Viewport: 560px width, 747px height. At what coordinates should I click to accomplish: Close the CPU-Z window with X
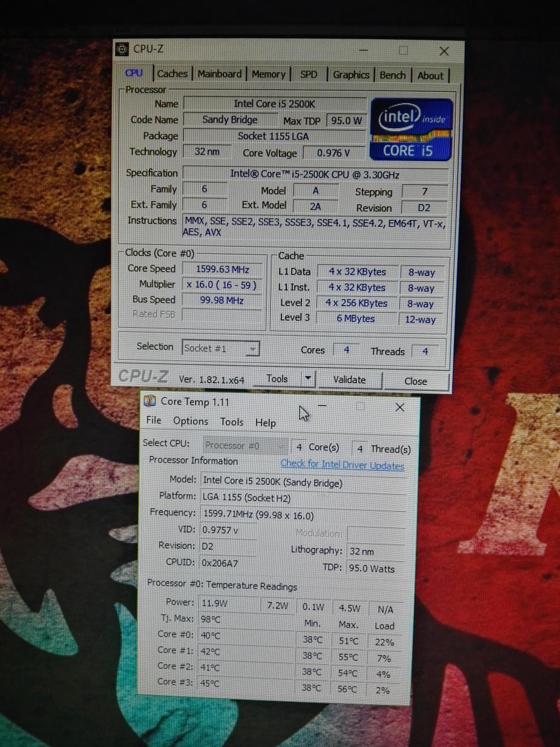(444, 51)
